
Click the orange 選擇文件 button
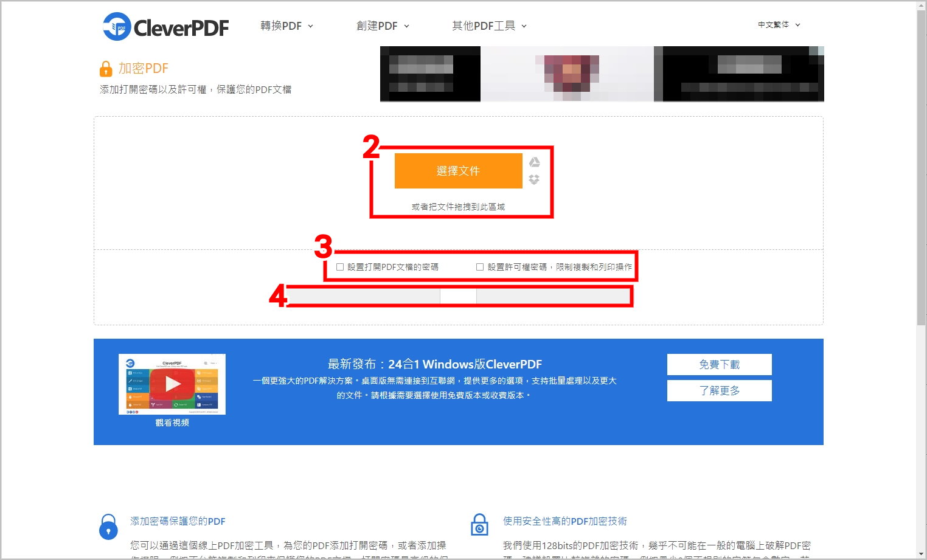[458, 171]
